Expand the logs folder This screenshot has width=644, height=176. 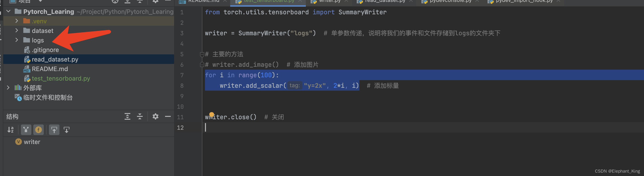point(16,40)
